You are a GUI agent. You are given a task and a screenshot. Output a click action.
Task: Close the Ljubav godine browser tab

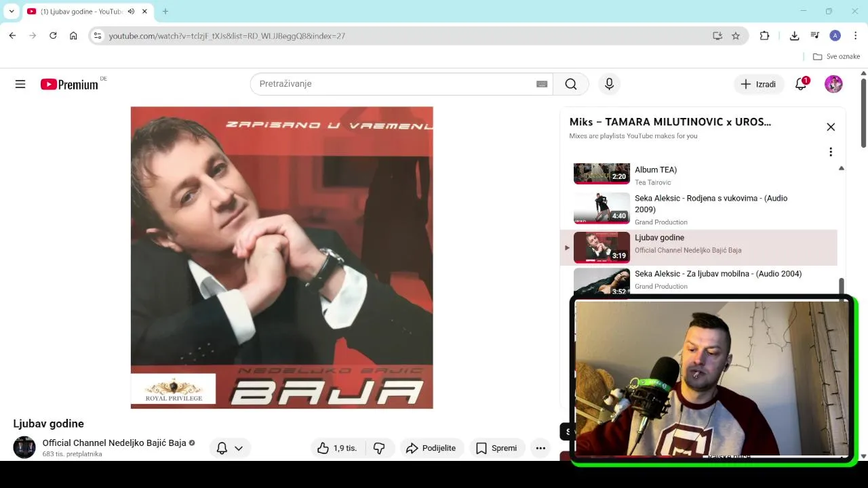(145, 12)
